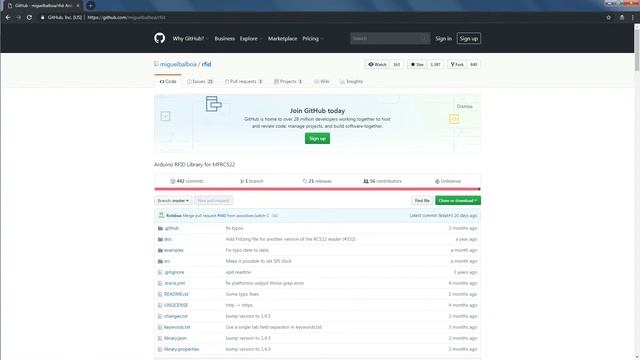Open the doc folder

click(x=168, y=239)
